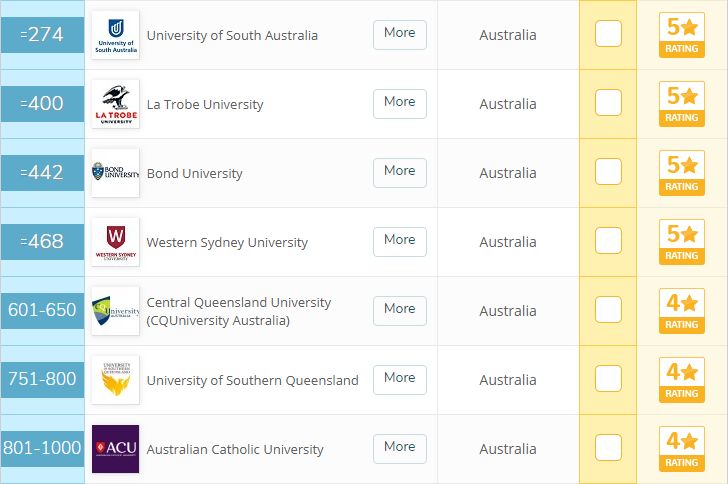Open the Western Sydney University logo
This screenshot has height=484, width=728.
click(116, 242)
